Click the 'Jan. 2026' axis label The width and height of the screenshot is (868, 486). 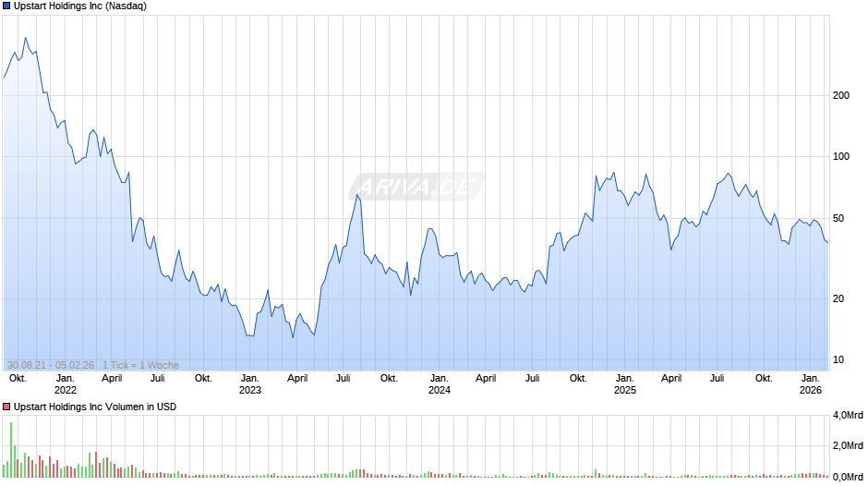[811, 384]
